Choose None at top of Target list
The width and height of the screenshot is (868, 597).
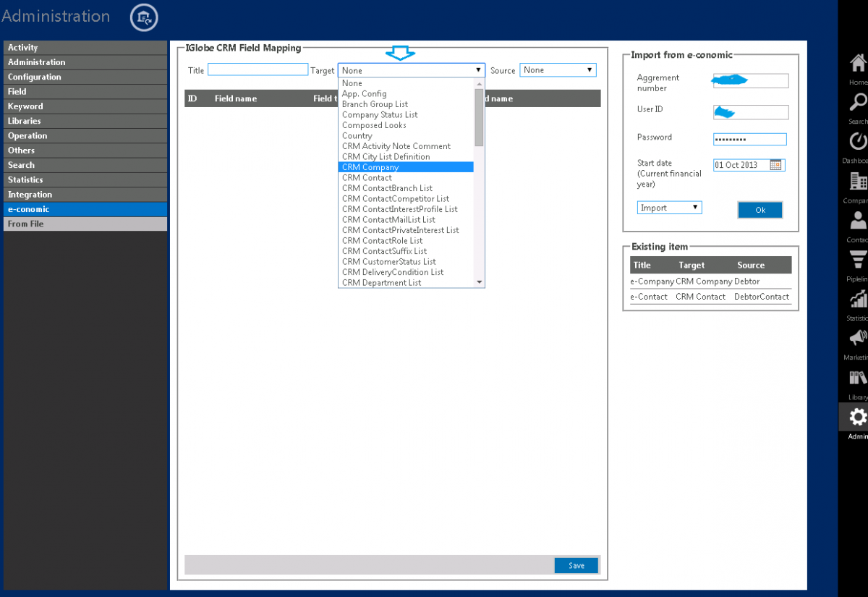(x=406, y=83)
